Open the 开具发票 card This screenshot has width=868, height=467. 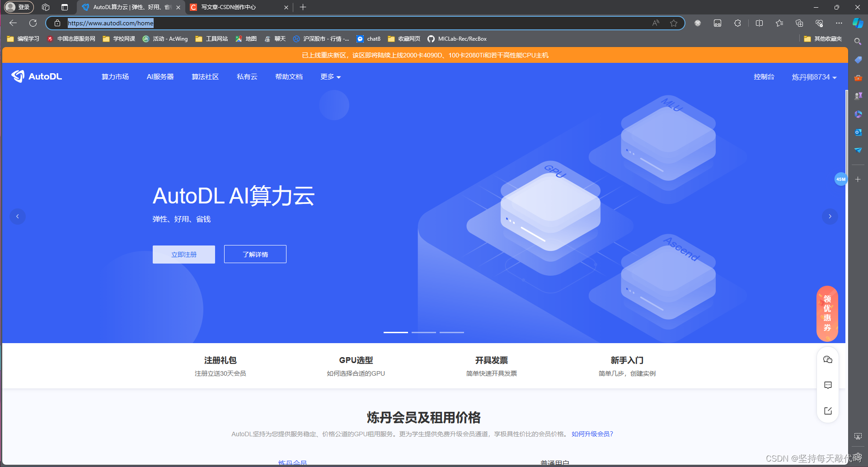point(492,366)
